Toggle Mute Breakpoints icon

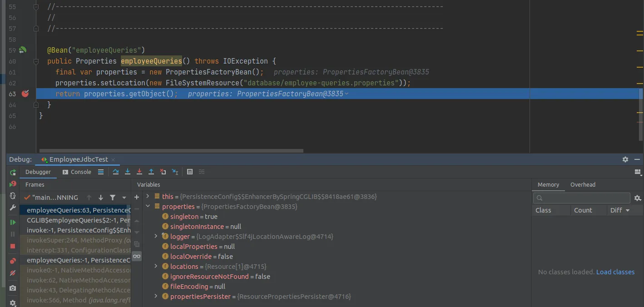click(13, 273)
